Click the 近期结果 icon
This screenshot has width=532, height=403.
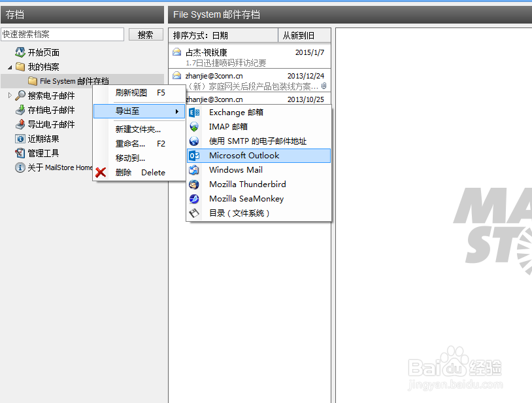pyautogui.click(x=20, y=139)
